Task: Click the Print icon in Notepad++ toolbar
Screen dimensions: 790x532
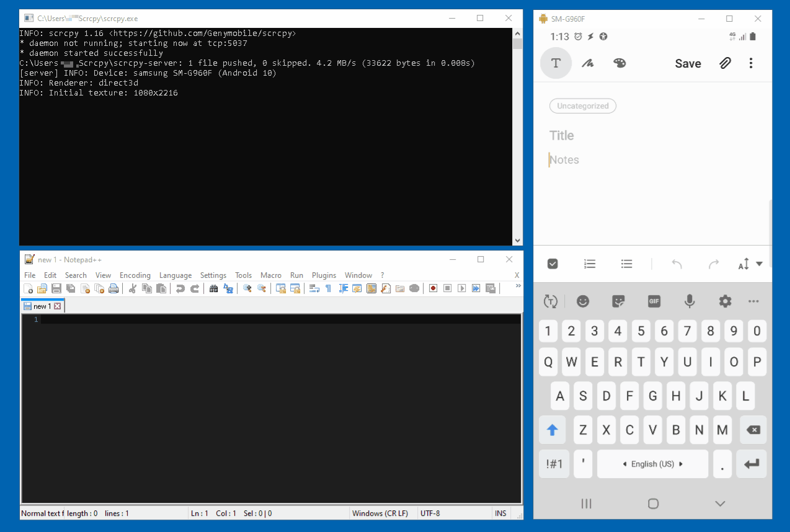Action: point(113,288)
